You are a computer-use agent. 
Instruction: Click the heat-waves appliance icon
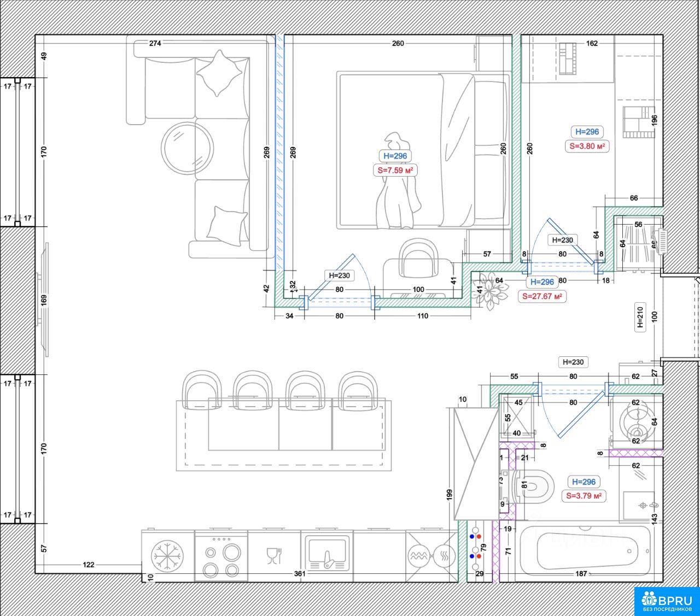tap(444, 556)
